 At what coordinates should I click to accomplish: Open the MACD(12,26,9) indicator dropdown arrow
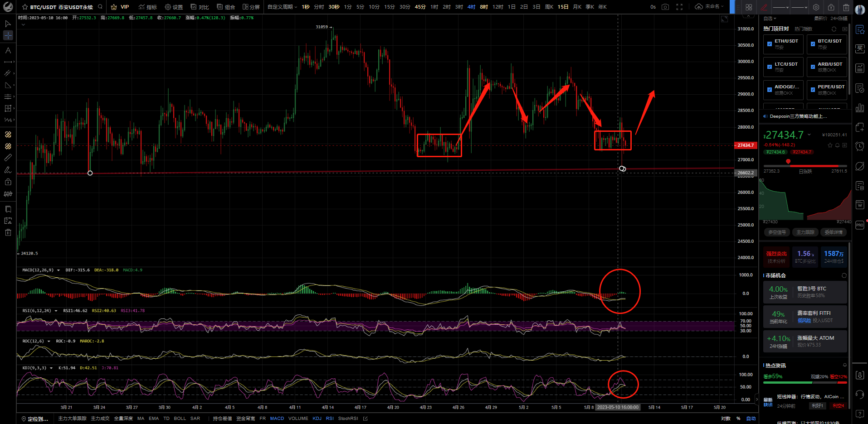click(58, 270)
